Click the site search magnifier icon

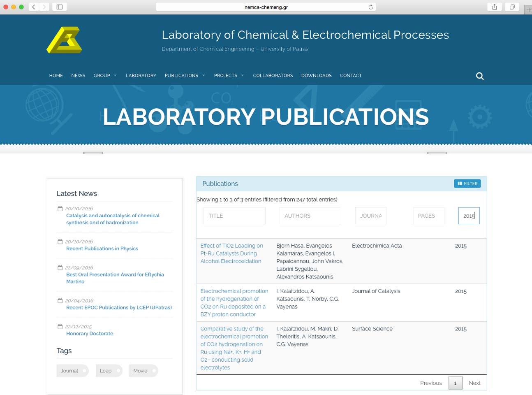[x=480, y=76]
